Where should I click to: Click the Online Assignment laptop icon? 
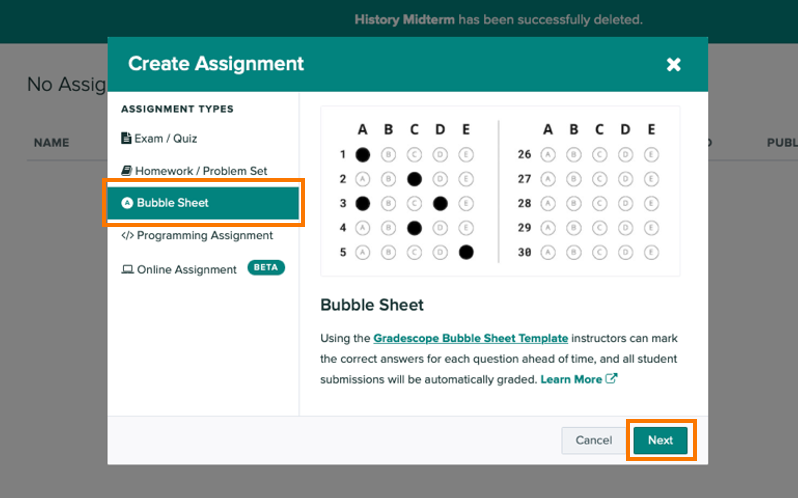tap(127, 269)
